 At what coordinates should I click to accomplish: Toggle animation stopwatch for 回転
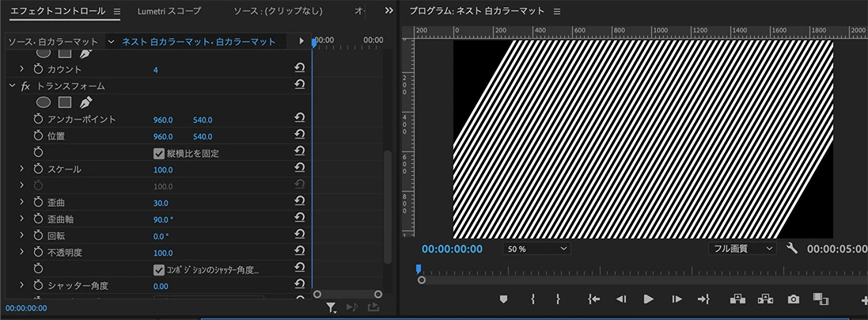pos(38,236)
